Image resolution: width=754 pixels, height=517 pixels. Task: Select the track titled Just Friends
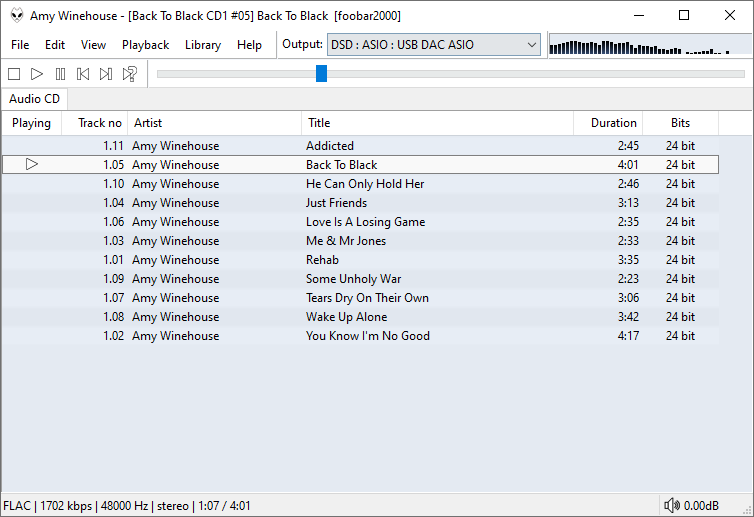[361, 203]
